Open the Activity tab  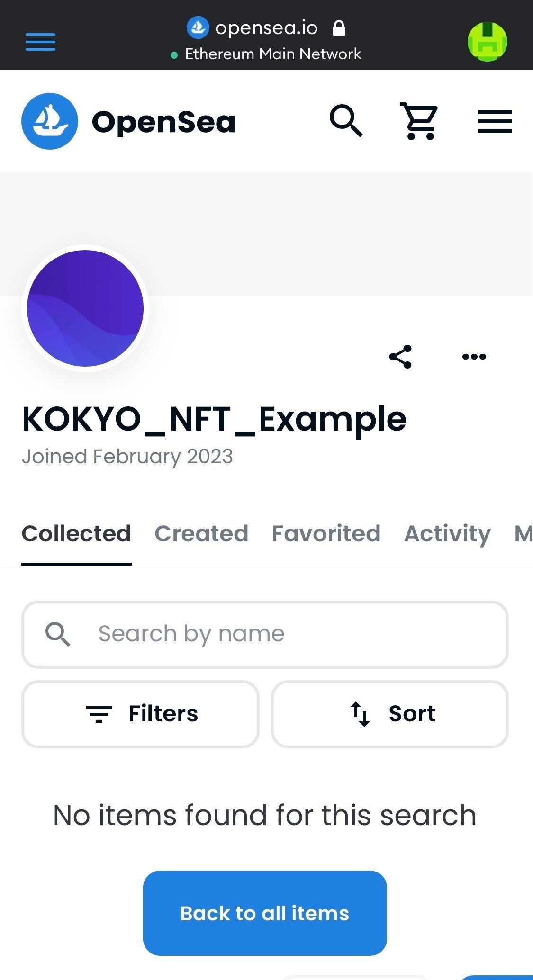coord(447,534)
